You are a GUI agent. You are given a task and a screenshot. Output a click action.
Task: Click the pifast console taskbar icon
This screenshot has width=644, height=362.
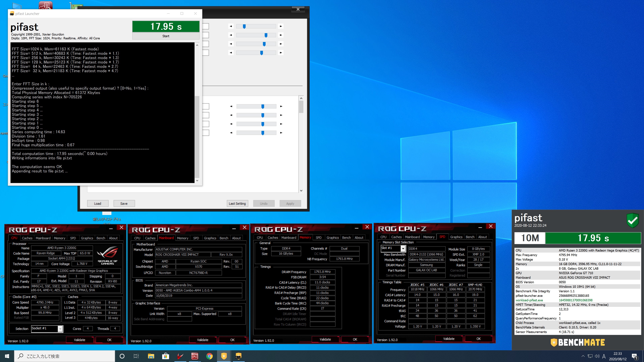click(x=238, y=356)
